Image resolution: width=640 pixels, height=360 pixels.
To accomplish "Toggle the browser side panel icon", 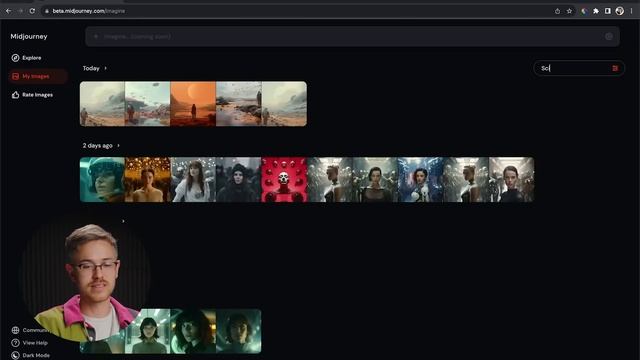I will [x=608, y=11].
